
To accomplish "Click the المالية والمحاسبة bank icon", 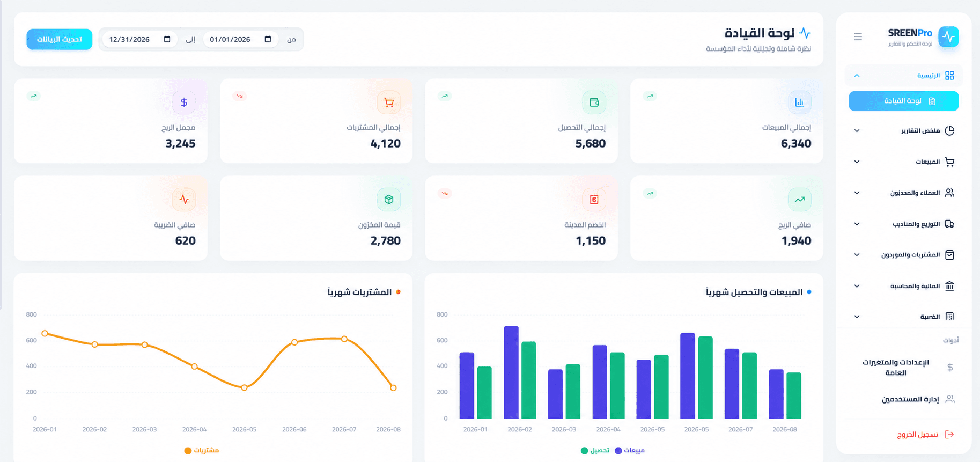I will (x=949, y=286).
